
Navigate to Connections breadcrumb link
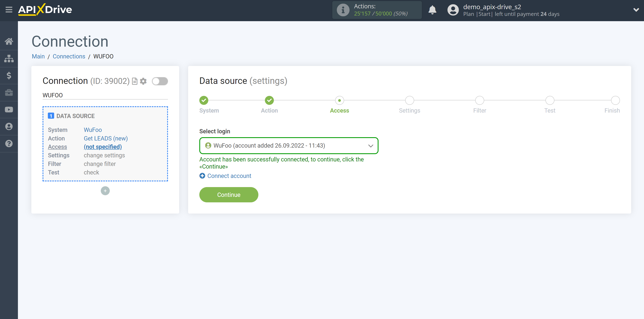pos(69,56)
